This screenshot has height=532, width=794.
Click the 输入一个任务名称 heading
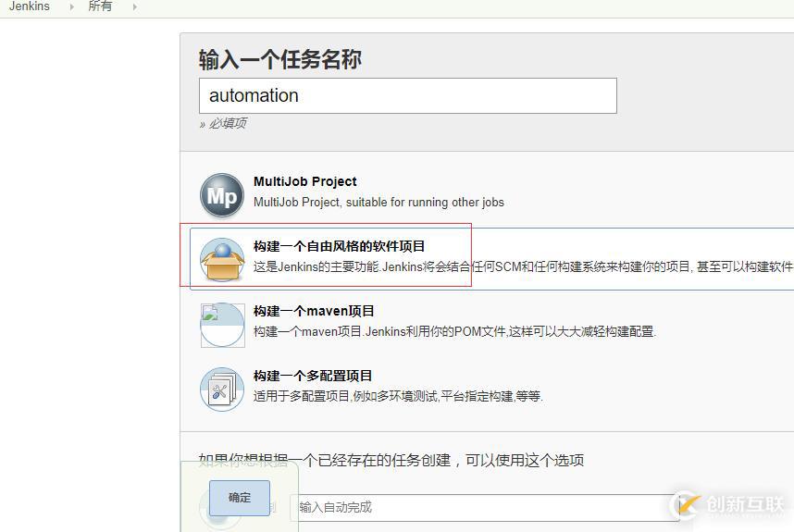pyautogui.click(x=280, y=60)
